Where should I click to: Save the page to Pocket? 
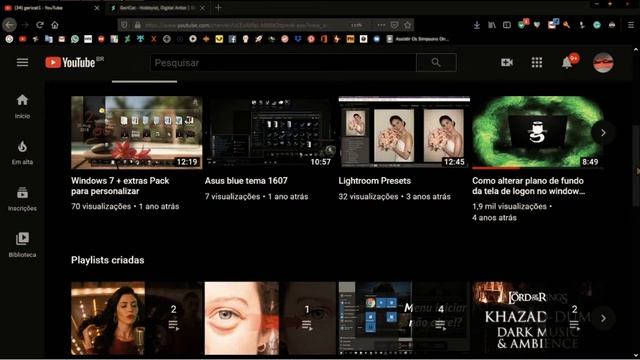pyautogui.click(x=394, y=25)
